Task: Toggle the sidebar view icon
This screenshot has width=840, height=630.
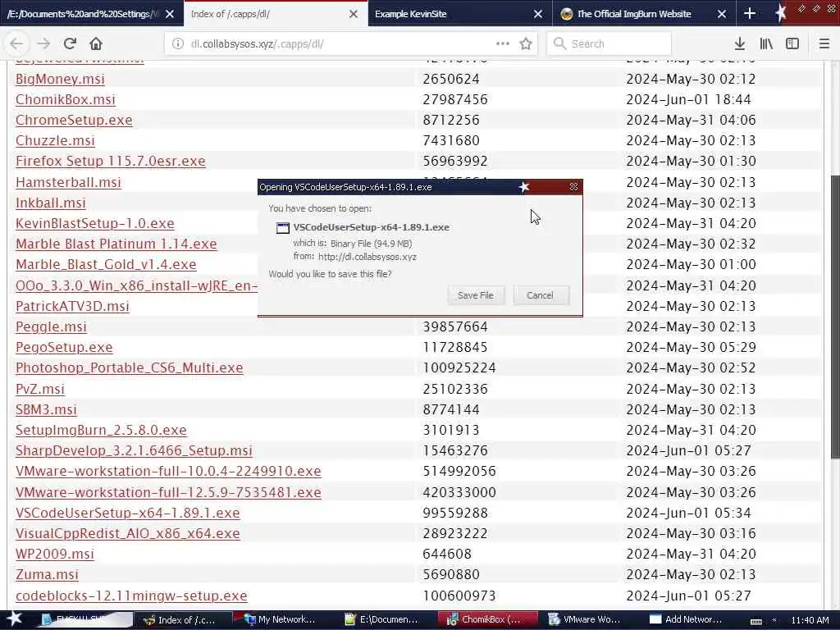Action: 792,43
